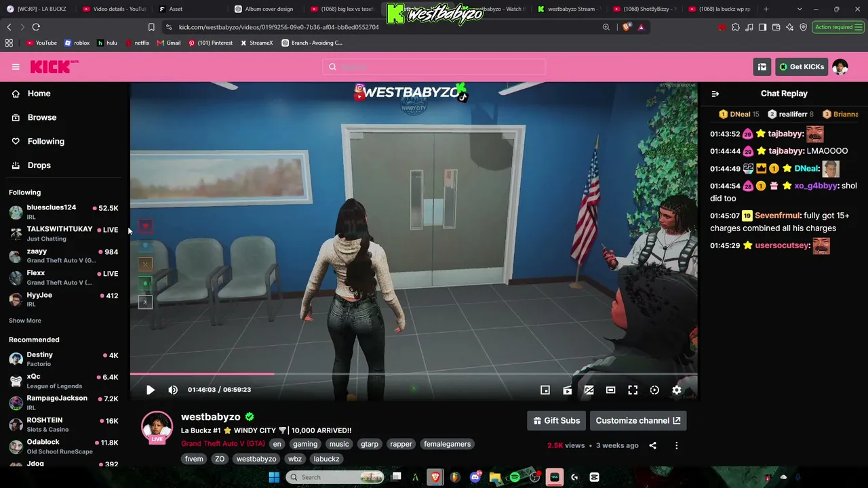Toggle the crossed-out player overlay icon
The width and height of the screenshot is (868, 488).
pyautogui.click(x=589, y=390)
